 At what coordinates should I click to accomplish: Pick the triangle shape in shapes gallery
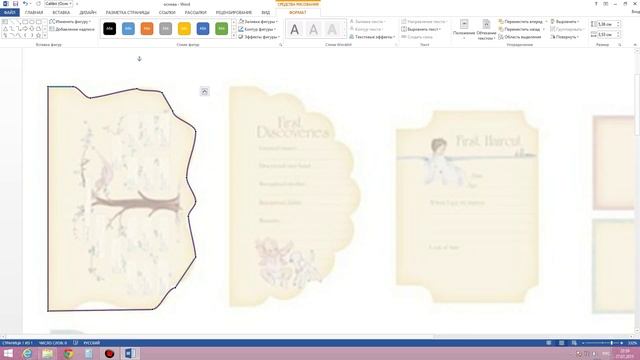[x=5, y=29]
